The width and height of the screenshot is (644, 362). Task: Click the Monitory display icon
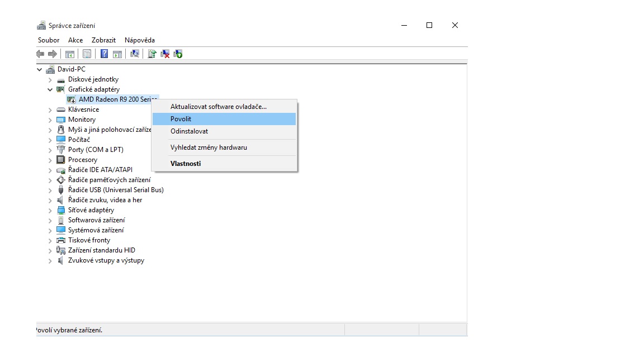tap(61, 120)
